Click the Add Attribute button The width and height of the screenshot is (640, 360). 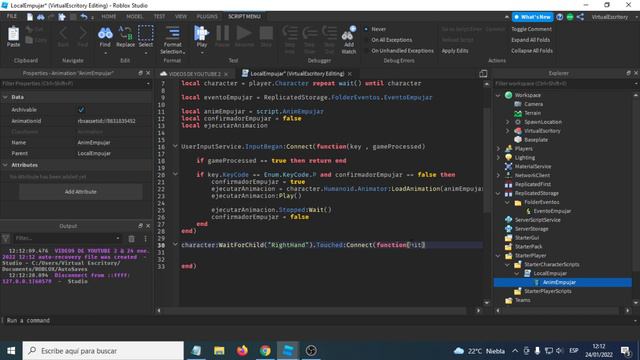pos(80,192)
